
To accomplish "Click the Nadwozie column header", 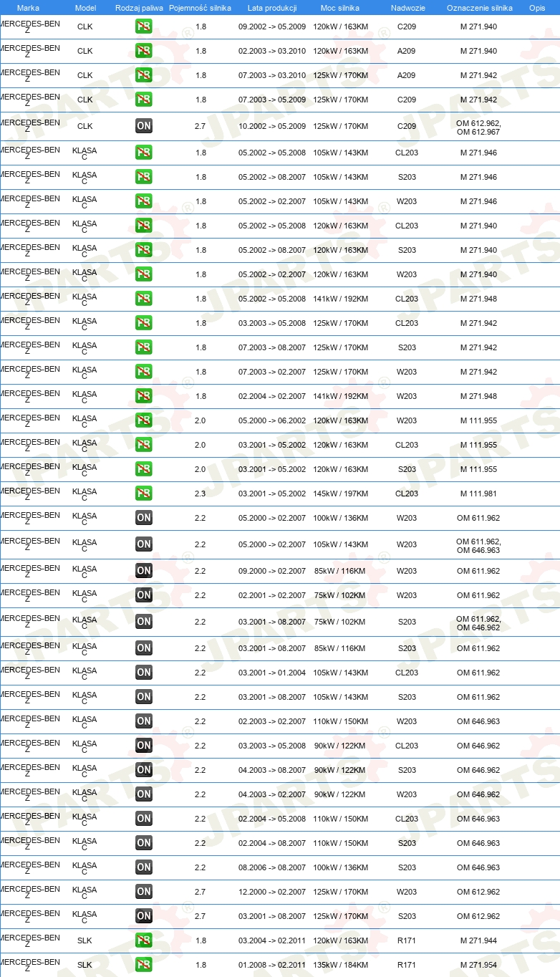I will pyautogui.click(x=407, y=8).
